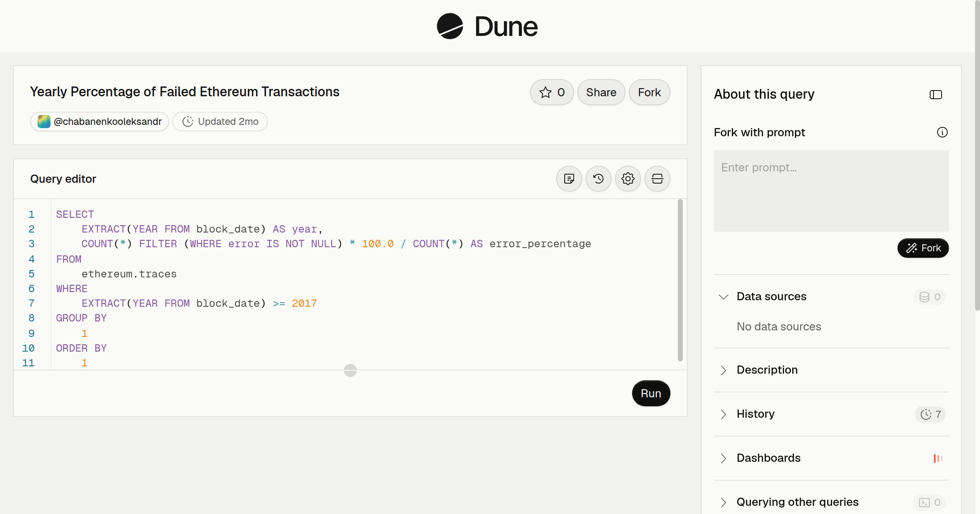Click SELECT keyword on line 1
This screenshot has width=980, height=514.
click(75, 215)
